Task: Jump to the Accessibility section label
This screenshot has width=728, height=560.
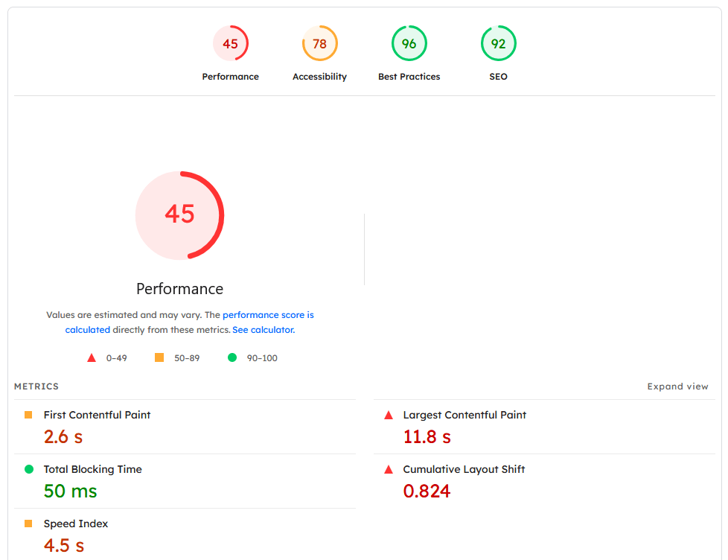Action: (319, 77)
